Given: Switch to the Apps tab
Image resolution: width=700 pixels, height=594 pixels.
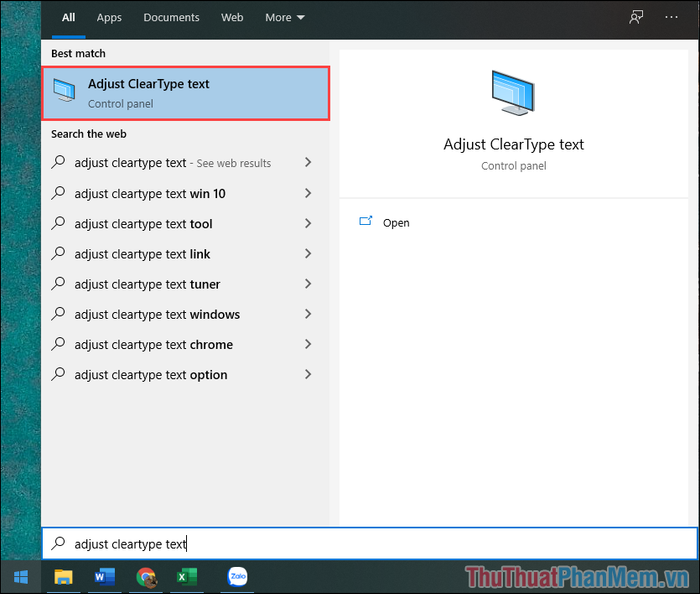Looking at the screenshot, I should (x=109, y=18).
